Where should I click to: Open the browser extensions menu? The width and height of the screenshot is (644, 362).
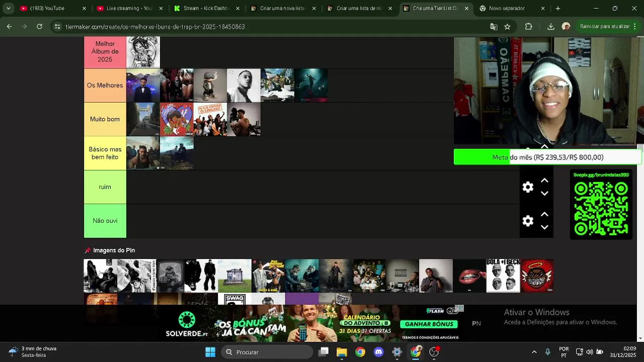[x=528, y=27]
